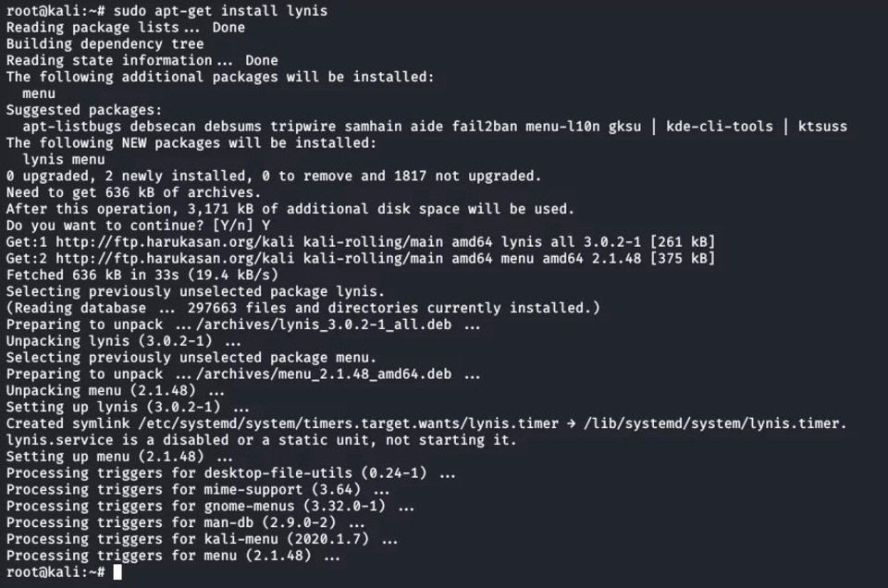Click 'Suggested packages:' line
Viewport: 888px width, 588px height.
(84, 110)
